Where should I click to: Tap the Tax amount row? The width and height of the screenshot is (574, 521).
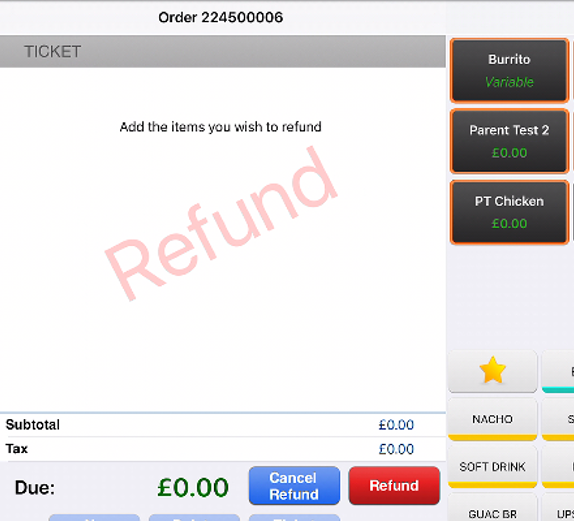223,449
